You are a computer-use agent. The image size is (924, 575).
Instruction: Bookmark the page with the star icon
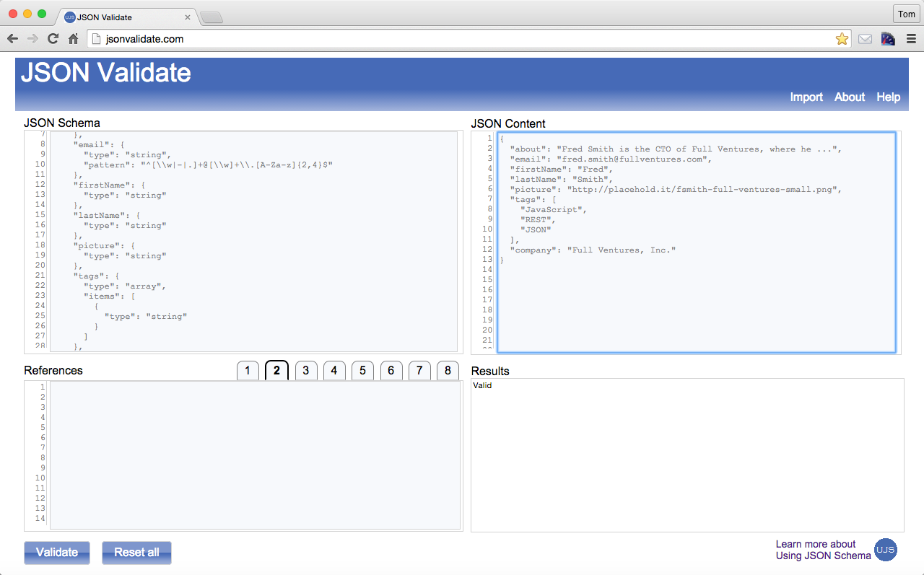point(842,38)
